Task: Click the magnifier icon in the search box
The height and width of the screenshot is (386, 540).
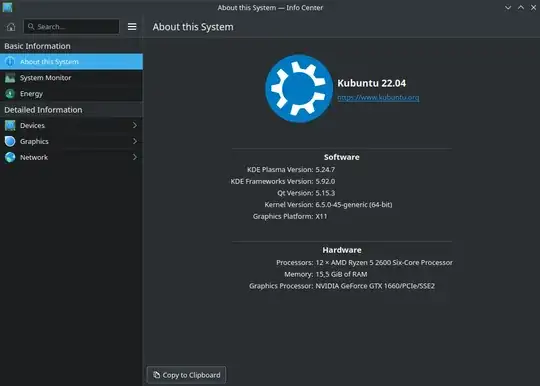Action: point(31,27)
